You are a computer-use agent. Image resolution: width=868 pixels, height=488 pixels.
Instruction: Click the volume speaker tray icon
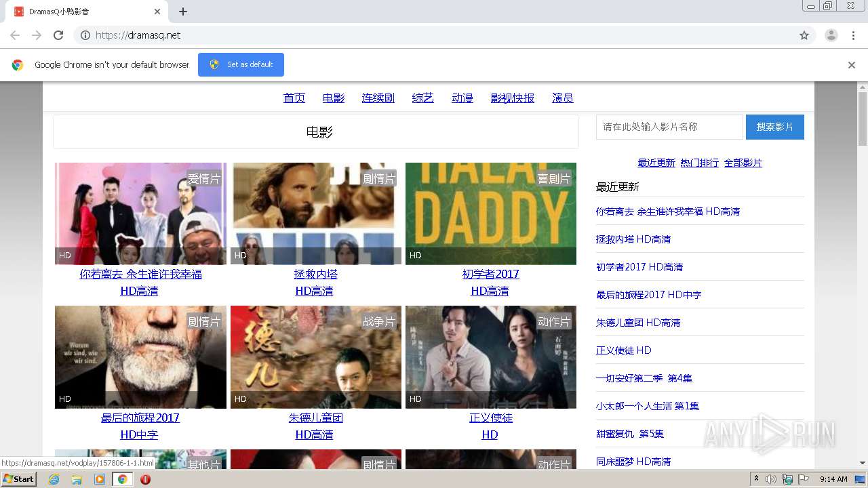tap(771, 479)
